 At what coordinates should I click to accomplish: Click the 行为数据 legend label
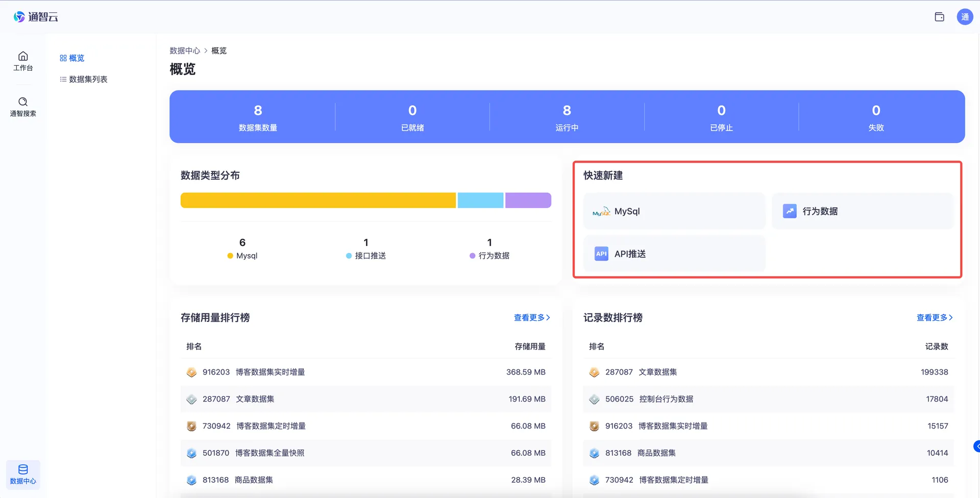click(x=494, y=256)
